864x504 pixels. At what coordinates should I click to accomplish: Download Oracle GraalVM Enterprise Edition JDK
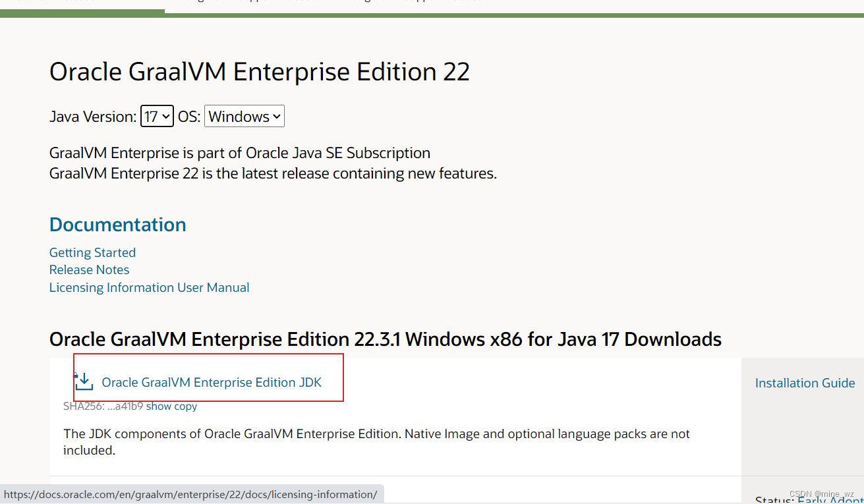212,382
